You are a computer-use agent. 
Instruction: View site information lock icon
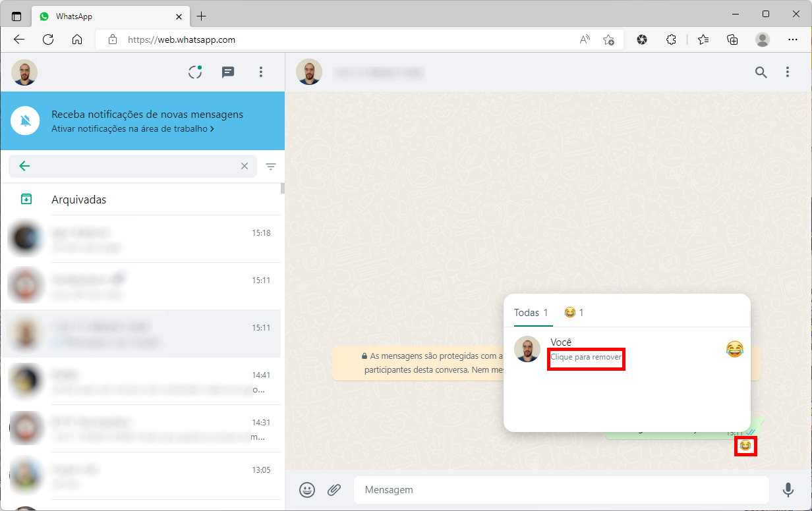113,40
